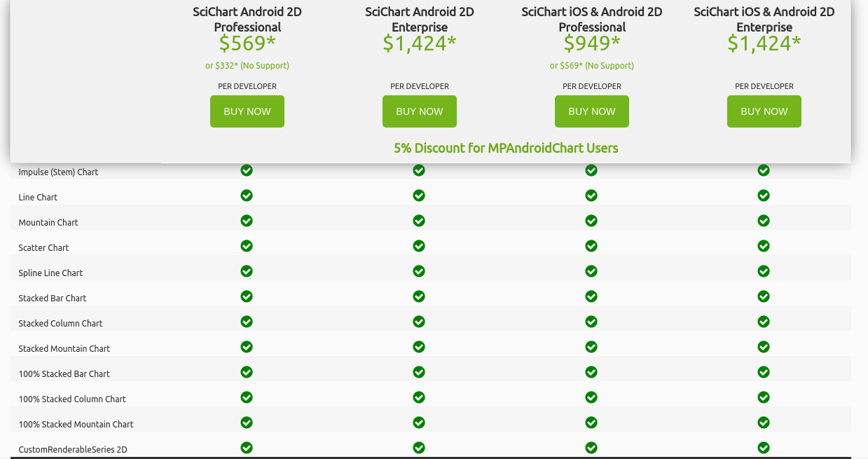Viewport: 868px width, 459px height.
Task: Click Spline Line Chart checkmark under Android 2D Enterprise
Action: (419, 271)
